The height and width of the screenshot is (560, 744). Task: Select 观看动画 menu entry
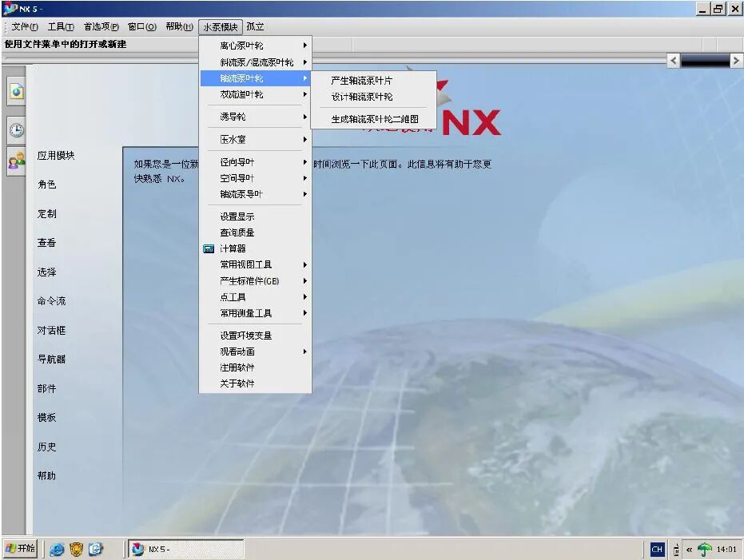[x=255, y=351]
